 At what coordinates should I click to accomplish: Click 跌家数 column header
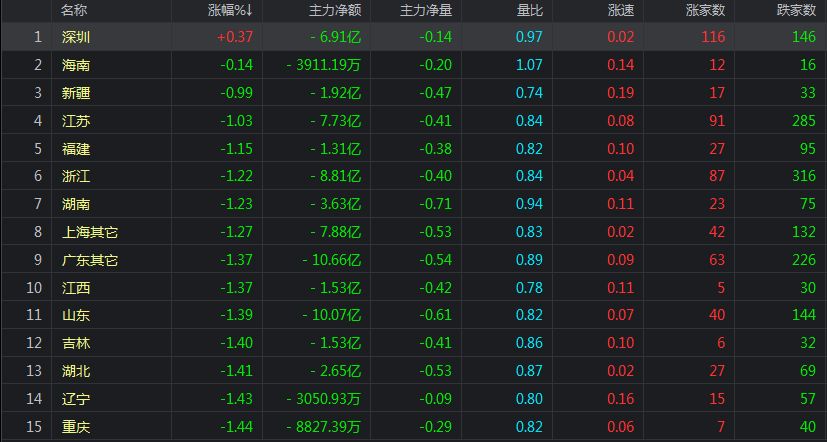(x=796, y=10)
